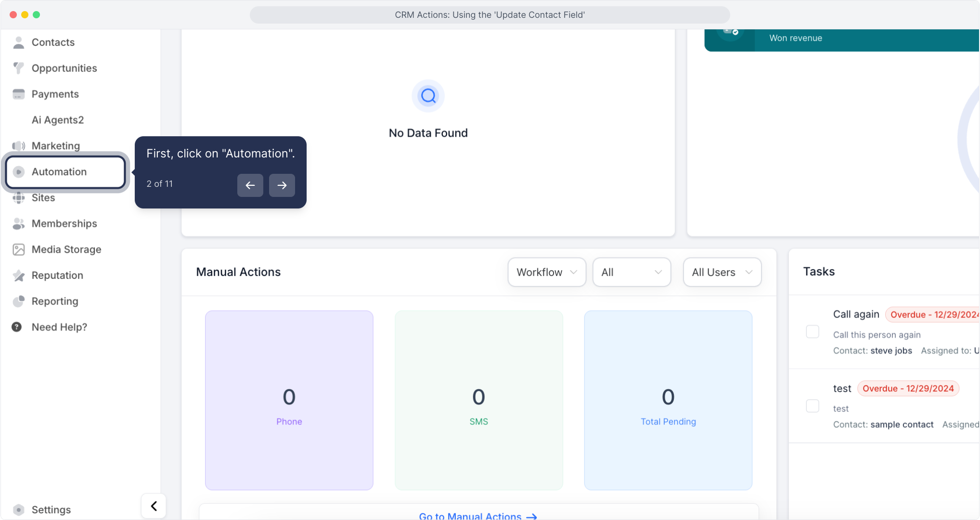Click the Total Pending card
Image resolution: width=980 pixels, height=520 pixels.
(x=668, y=400)
